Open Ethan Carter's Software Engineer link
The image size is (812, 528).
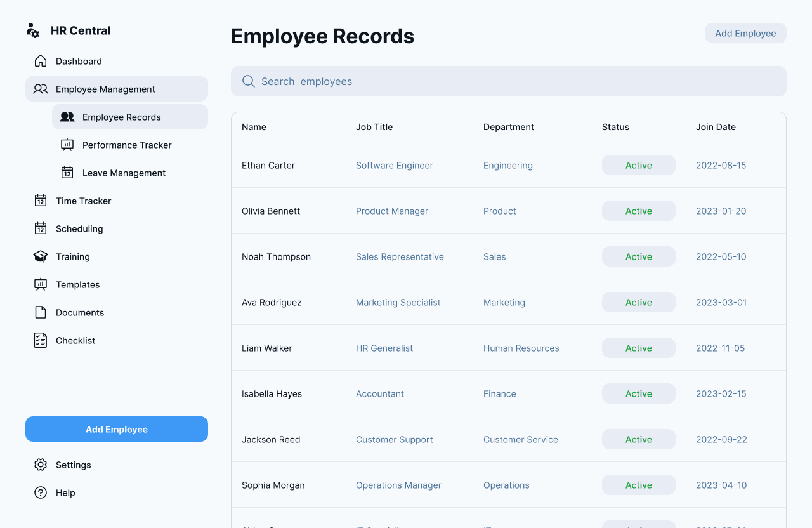coord(394,165)
